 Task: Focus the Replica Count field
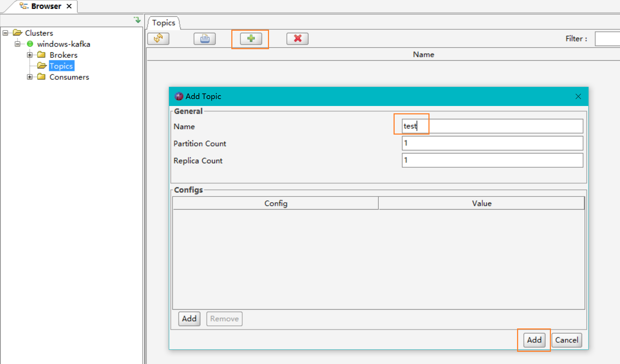[492, 160]
